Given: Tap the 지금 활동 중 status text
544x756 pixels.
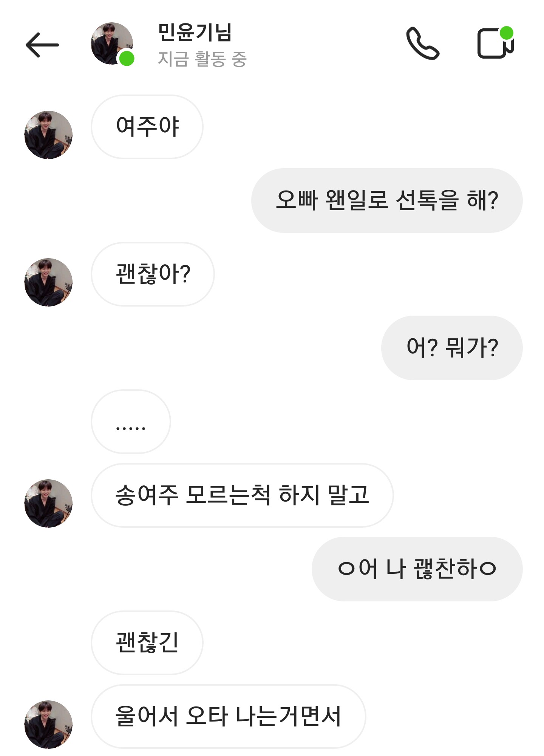Looking at the screenshot, I should pos(202,59).
